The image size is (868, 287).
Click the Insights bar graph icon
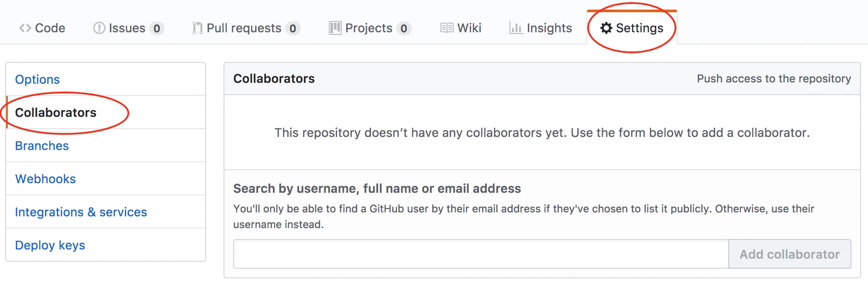coord(516,28)
